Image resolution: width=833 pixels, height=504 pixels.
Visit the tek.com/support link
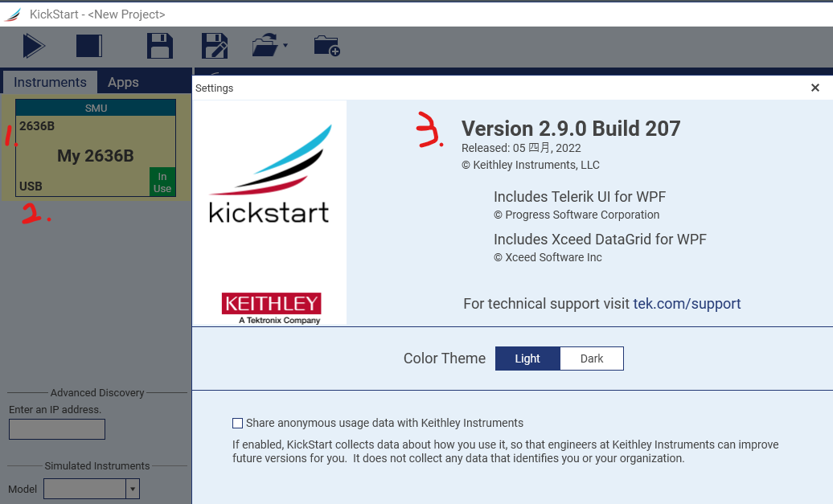pos(687,304)
